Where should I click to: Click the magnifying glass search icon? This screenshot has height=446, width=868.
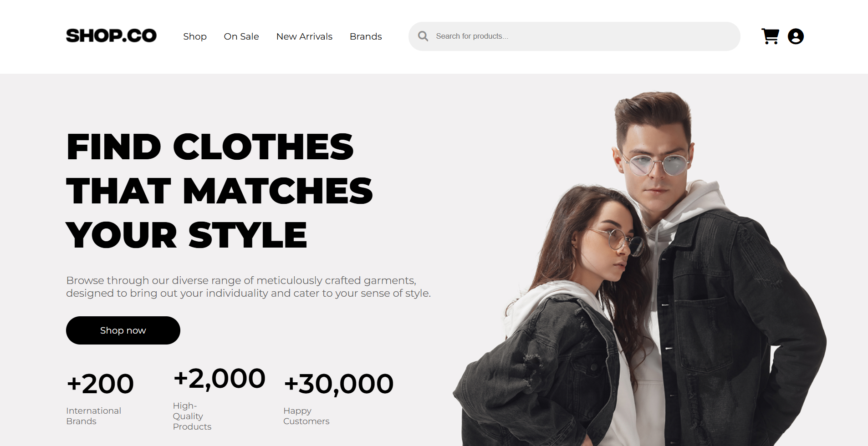coord(423,36)
